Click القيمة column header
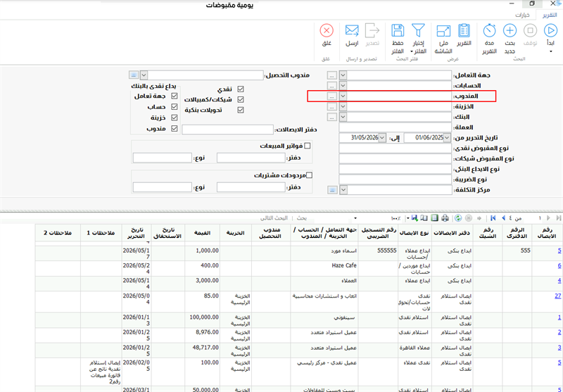 pos(202,233)
